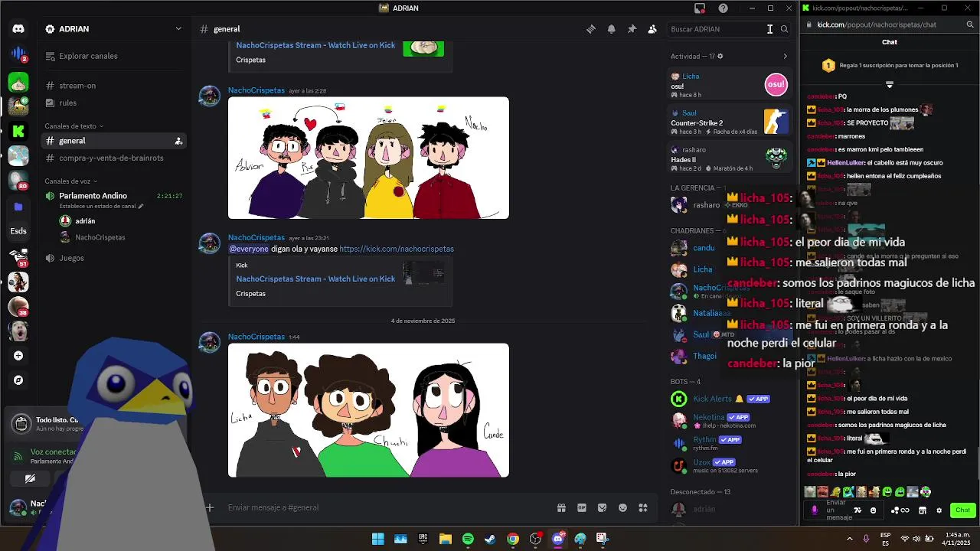980x551 pixels.
Task: Click the 7TV icon in Kick chat input
Action: [857, 510]
